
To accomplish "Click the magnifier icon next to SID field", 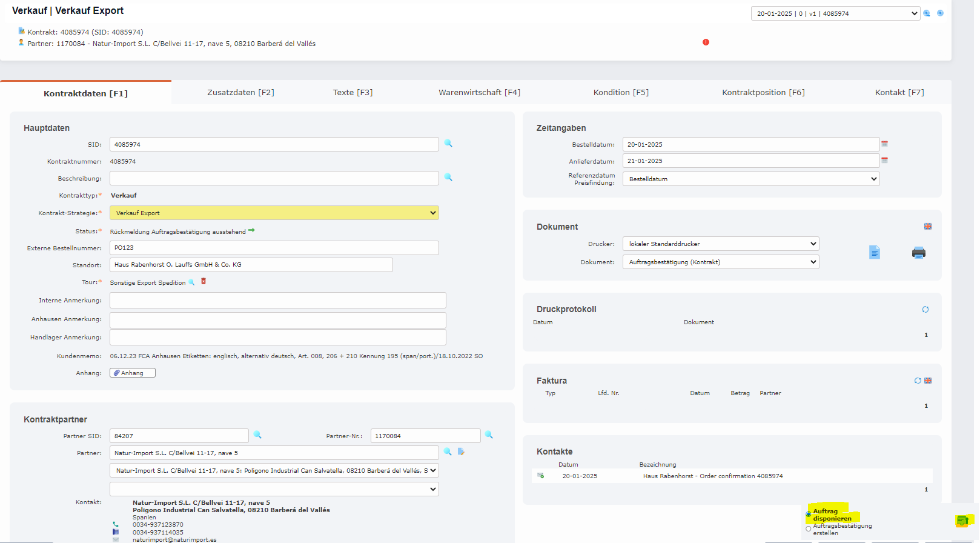I will click(x=448, y=144).
